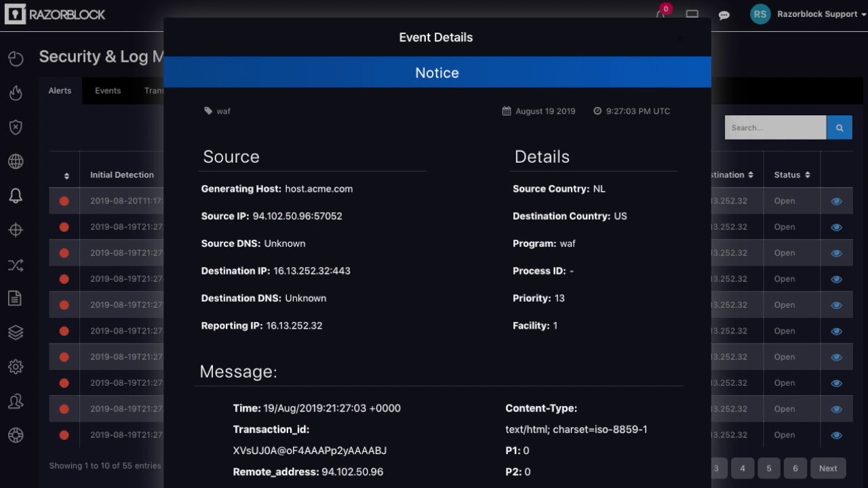Sort the table by Status column
This screenshot has width=868, height=488.
[x=791, y=175]
